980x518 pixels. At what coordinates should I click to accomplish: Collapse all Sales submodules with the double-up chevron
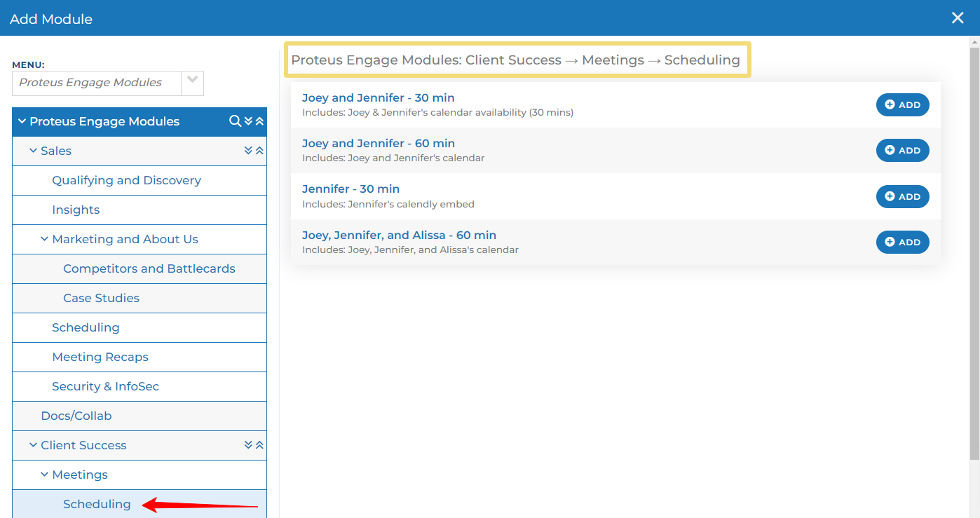pyautogui.click(x=259, y=151)
